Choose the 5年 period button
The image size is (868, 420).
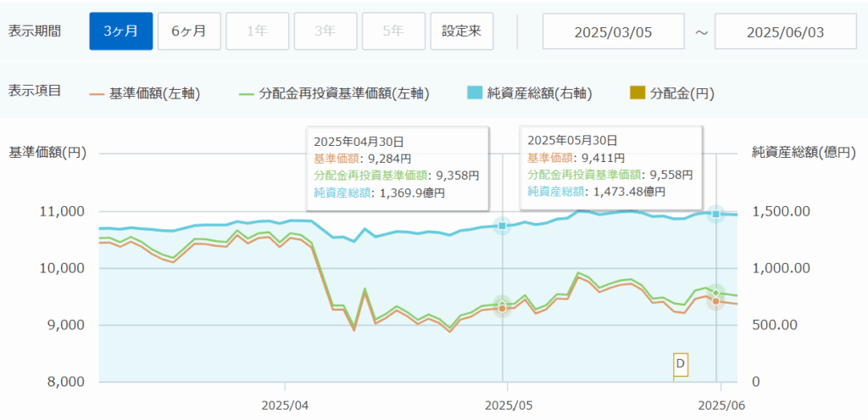coord(393,31)
